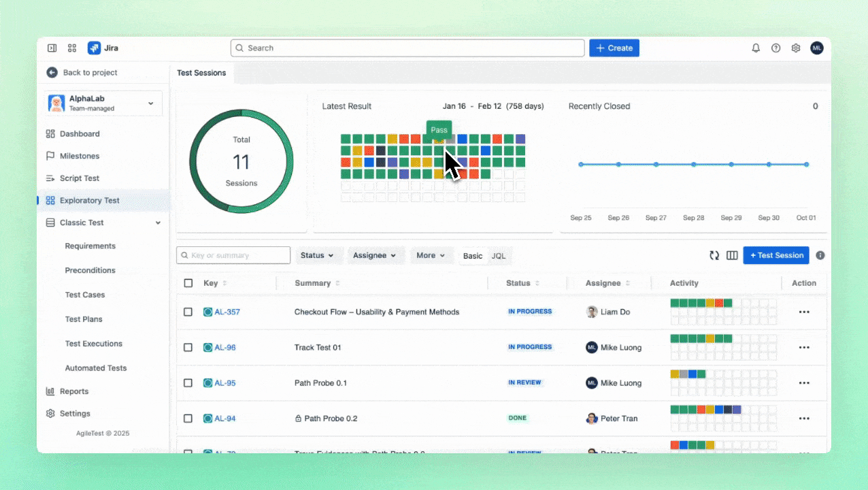868x490 pixels.
Task: Open the Status filter dropdown
Action: (318, 255)
